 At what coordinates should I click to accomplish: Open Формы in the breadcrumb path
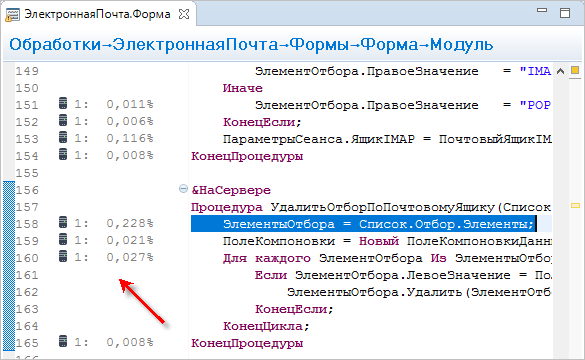coord(319,45)
